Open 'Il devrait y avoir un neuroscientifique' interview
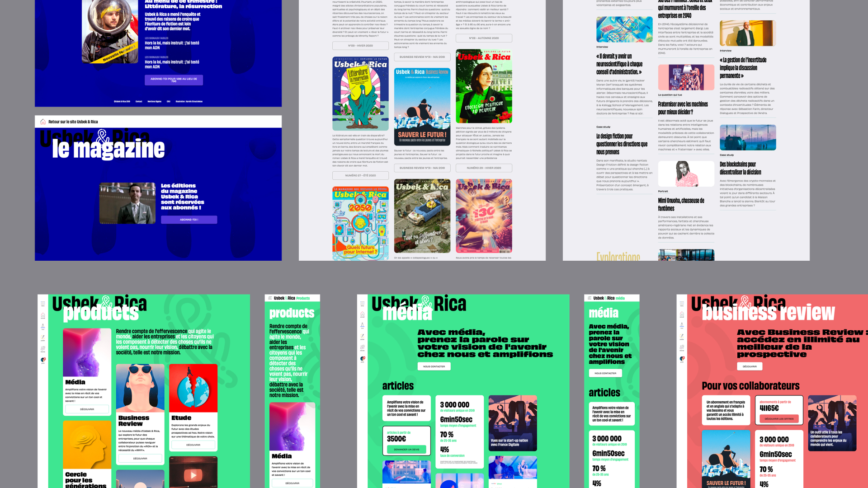 point(619,64)
